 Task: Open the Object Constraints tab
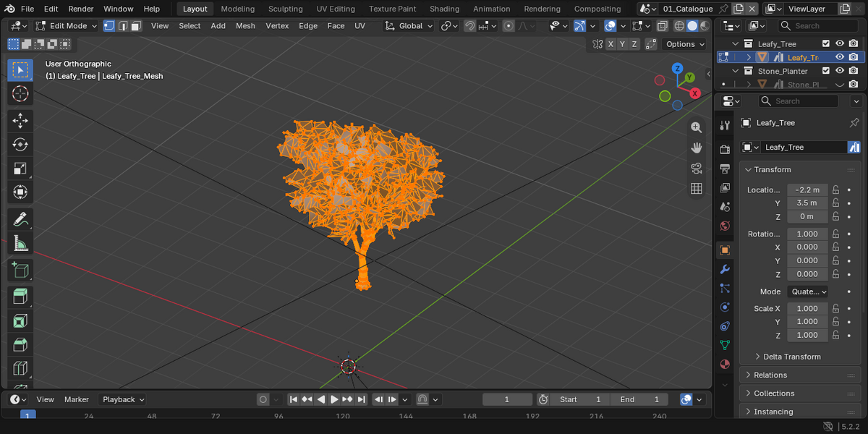point(725,325)
